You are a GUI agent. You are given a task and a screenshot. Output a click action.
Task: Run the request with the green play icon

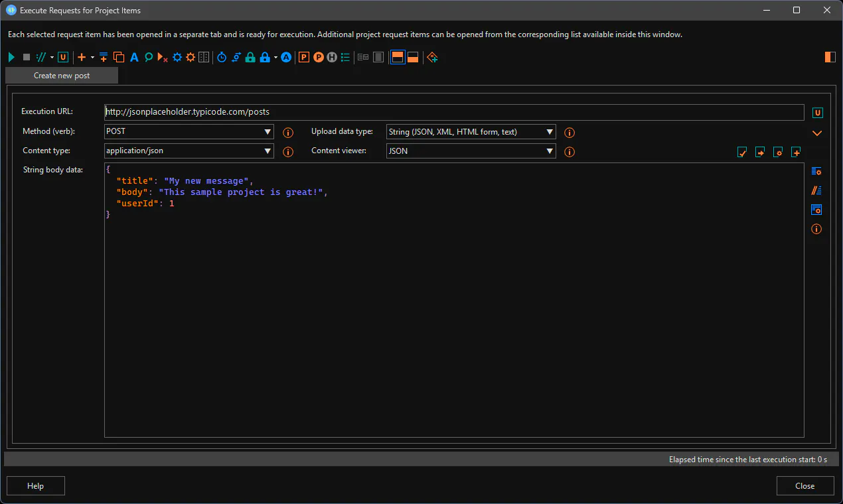11,58
